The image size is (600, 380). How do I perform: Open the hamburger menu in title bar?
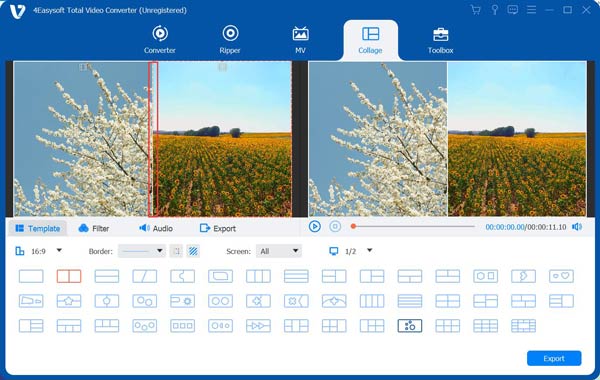(531, 10)
